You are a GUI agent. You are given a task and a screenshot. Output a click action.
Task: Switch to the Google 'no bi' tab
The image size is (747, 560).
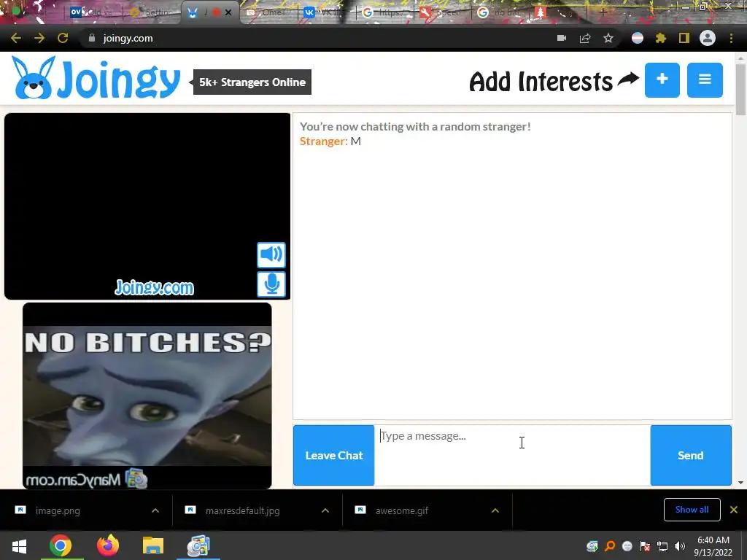click(500, 12)
